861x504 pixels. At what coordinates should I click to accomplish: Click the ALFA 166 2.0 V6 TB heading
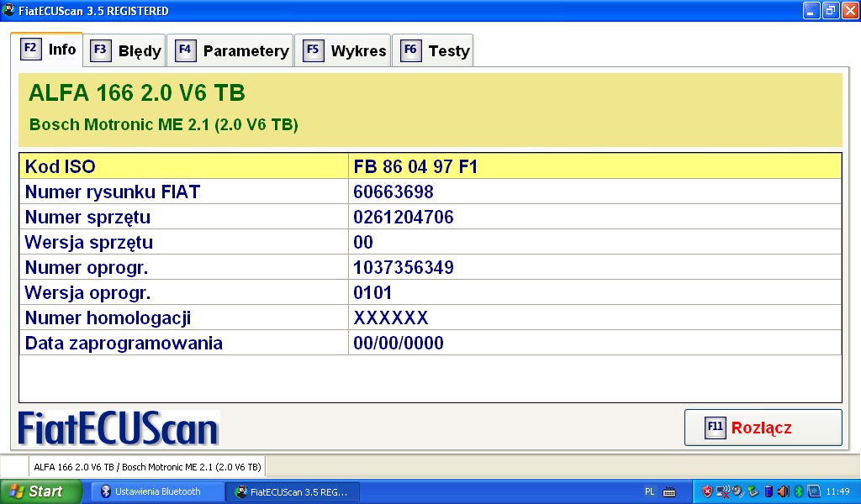pos(137,92)
